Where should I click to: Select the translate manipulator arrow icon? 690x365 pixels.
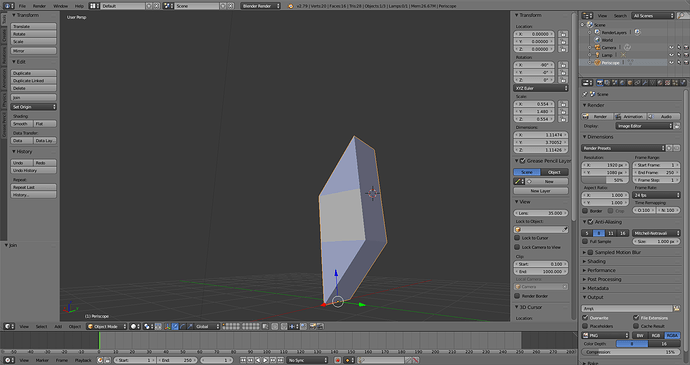pyautogui.click(x=175, y=326)
